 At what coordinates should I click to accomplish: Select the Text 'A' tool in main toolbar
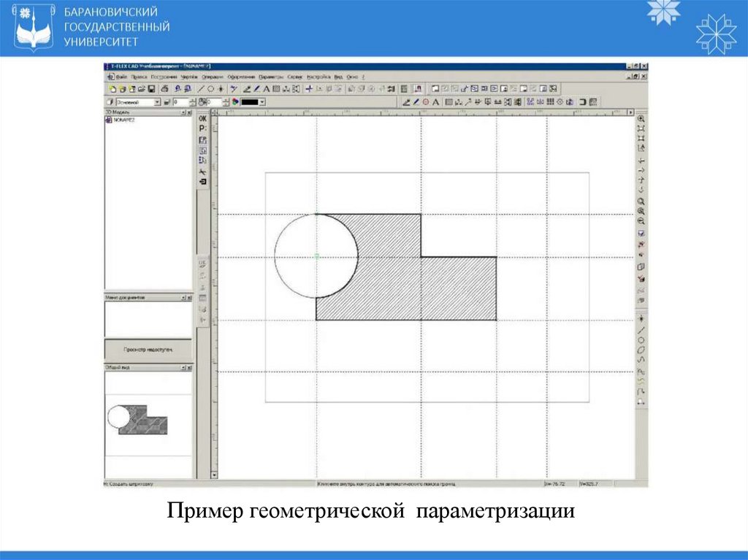point(266,89)
